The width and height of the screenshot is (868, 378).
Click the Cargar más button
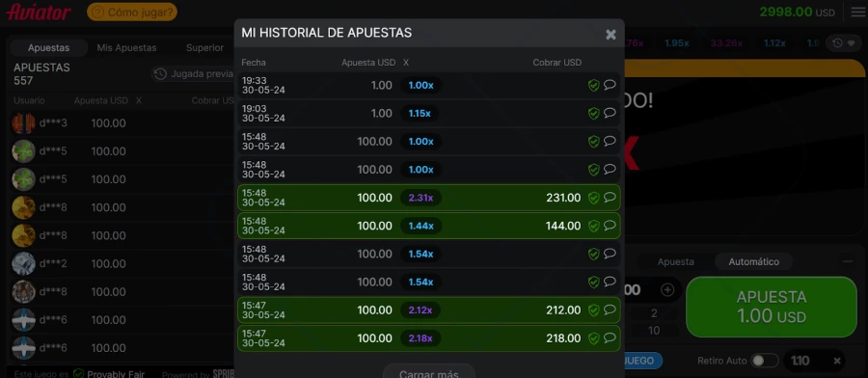tap(429, 372)
